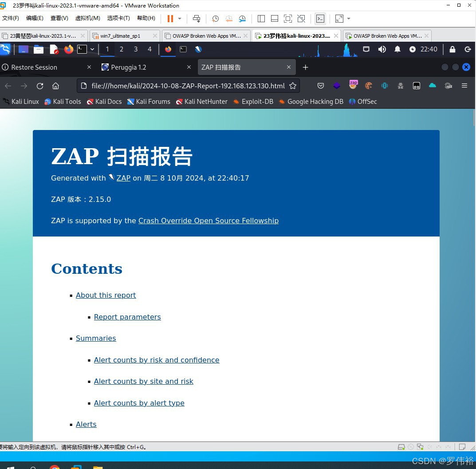Screen dimensions: 476x469
Task: Open the Crash Override Open Source Fellowship link
Action: pos(208,221)
